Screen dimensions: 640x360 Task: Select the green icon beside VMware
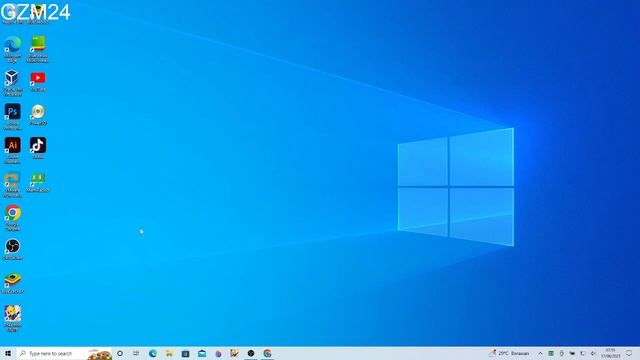coord(38,182)
